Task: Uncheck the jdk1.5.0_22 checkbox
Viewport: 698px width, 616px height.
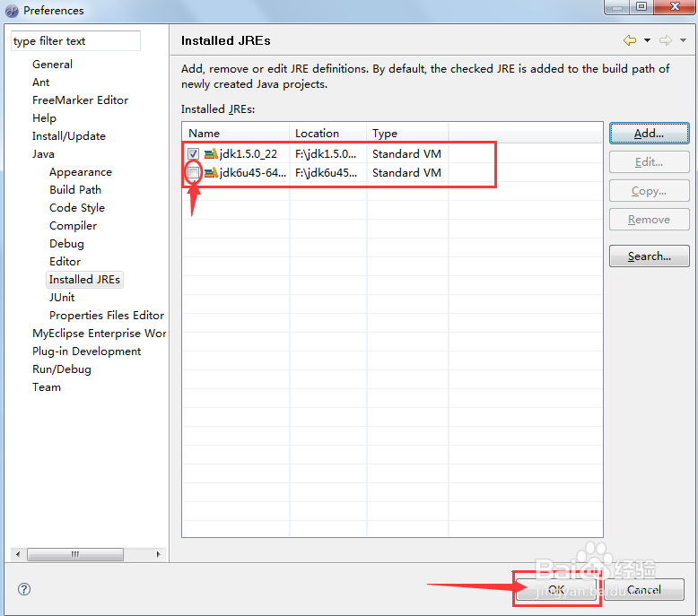Action: point(193,154)
